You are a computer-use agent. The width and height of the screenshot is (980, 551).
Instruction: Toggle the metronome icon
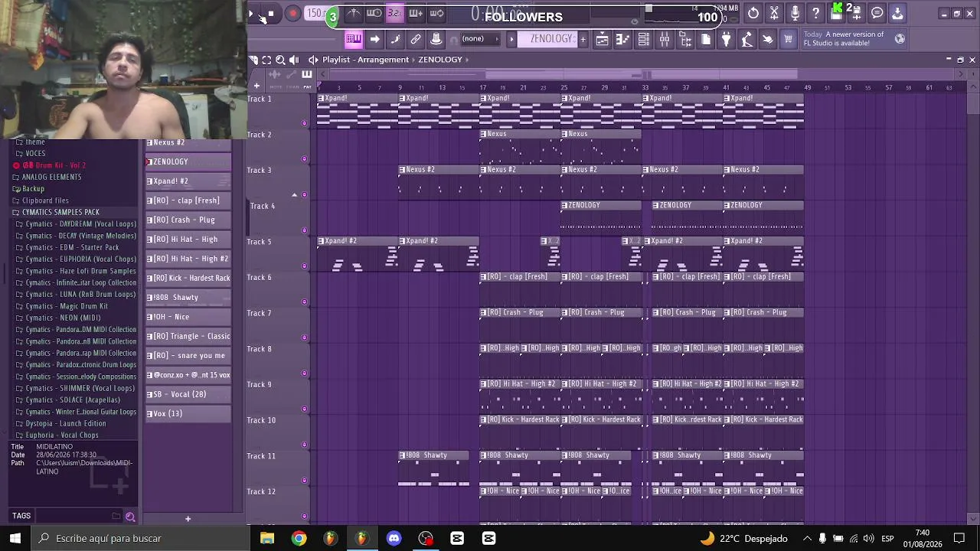coord(354,13)
